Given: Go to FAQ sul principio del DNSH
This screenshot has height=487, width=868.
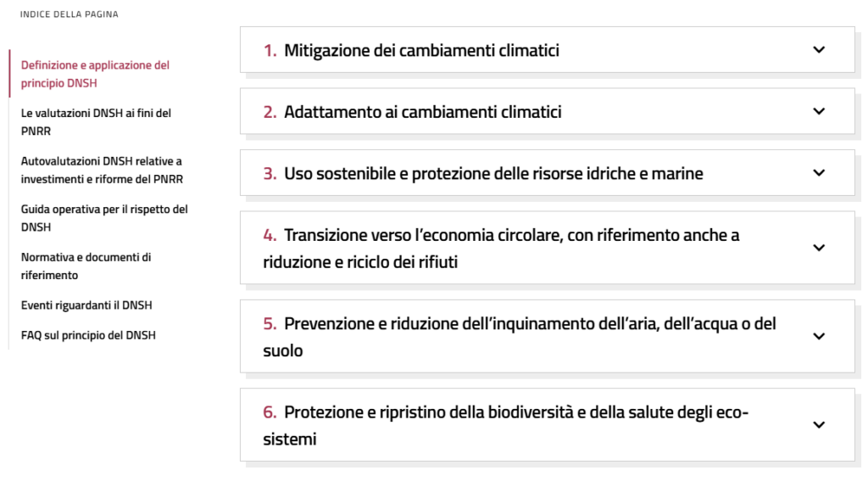Looking at the screenshot, I should point(88,335).
